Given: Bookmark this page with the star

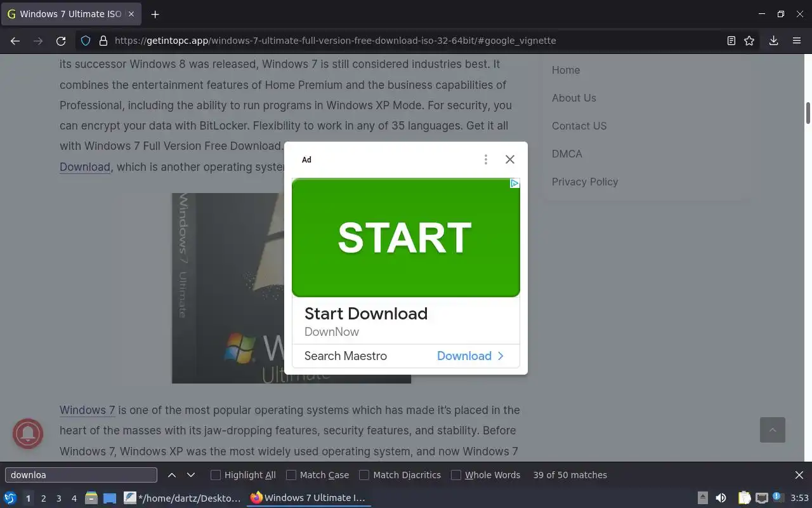Looking at the screenshot, I should [749, 41].
